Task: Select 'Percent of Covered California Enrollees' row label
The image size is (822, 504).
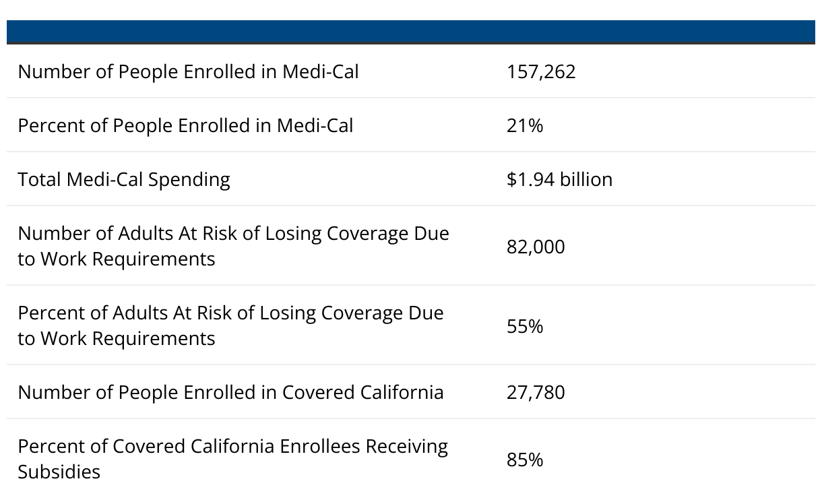Action: (x=232, y=458)
